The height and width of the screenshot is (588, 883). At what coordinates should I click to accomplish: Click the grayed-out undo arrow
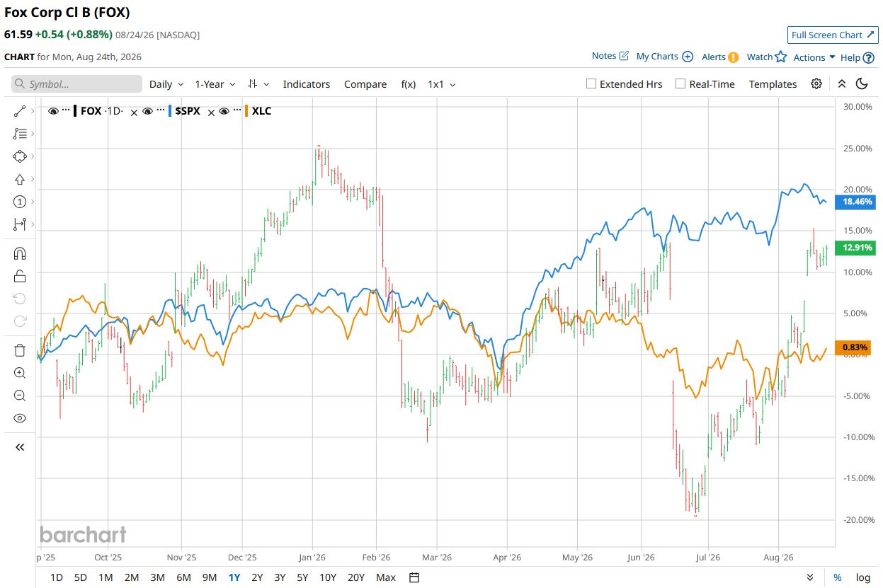click(x=19, y=299)
